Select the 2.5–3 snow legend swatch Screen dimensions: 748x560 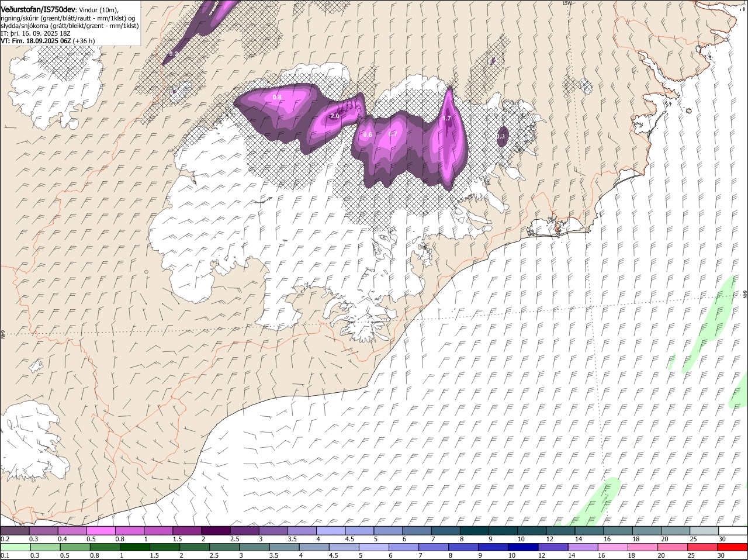click(244, 530)
